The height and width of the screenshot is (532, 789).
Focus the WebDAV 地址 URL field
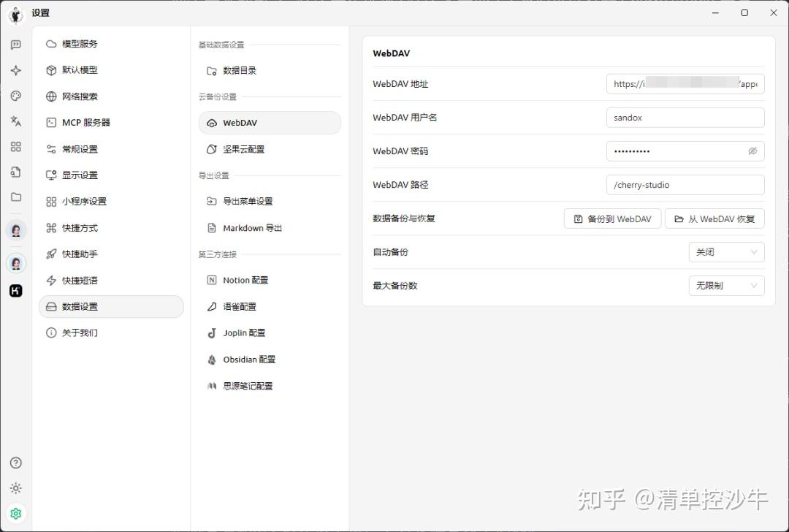[x=685, y=84]
